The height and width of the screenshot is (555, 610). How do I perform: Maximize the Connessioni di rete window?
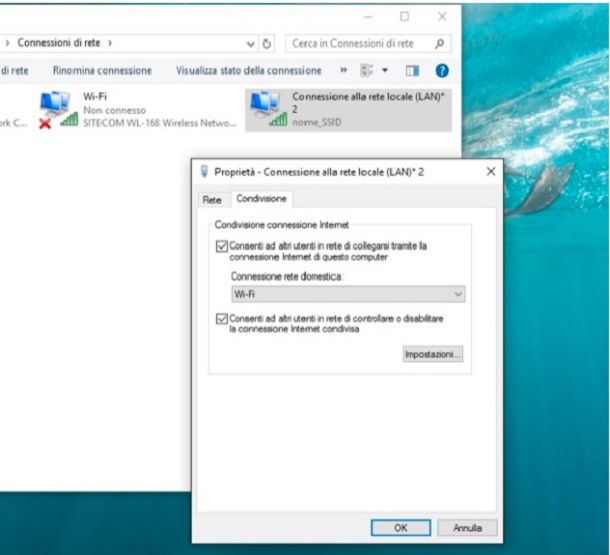point(405,16)
